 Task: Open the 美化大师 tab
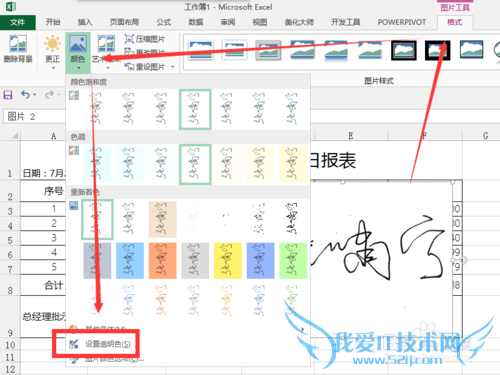[299, 22]
